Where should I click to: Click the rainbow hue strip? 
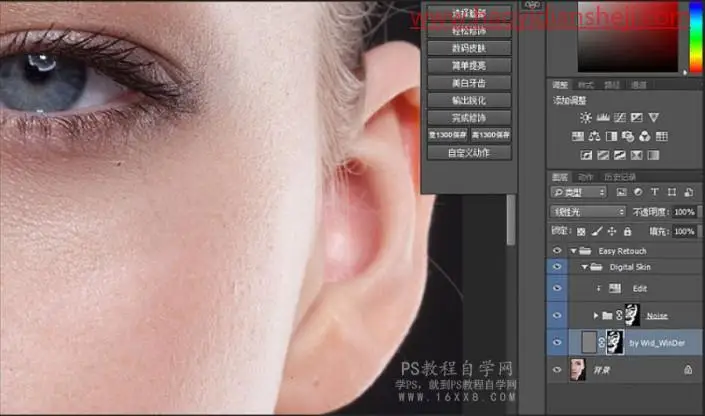[696, 37]
